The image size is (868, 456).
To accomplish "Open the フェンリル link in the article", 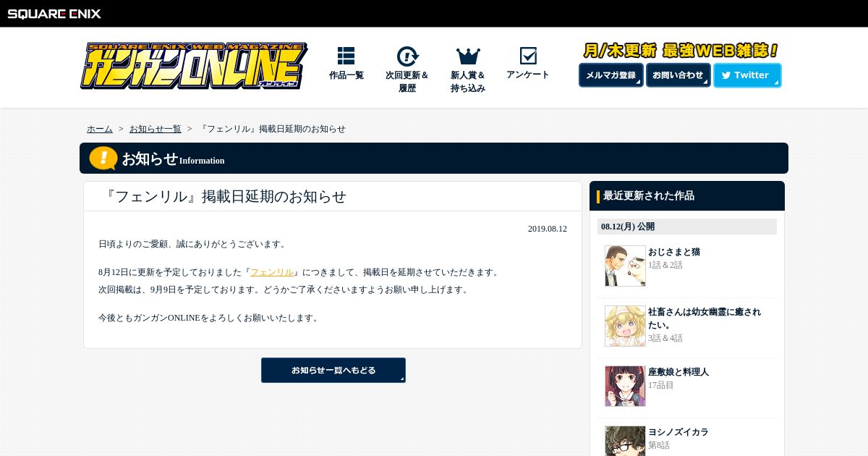I will coord(272,272).
